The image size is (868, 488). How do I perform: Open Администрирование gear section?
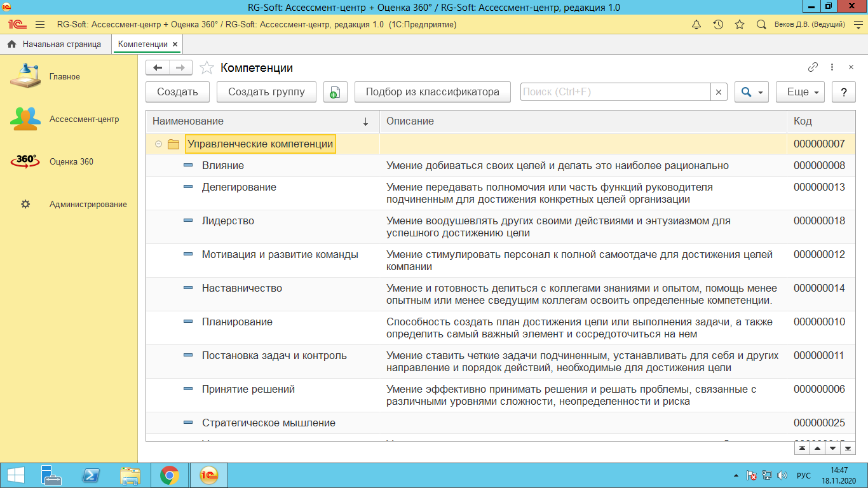coord(69,205)
